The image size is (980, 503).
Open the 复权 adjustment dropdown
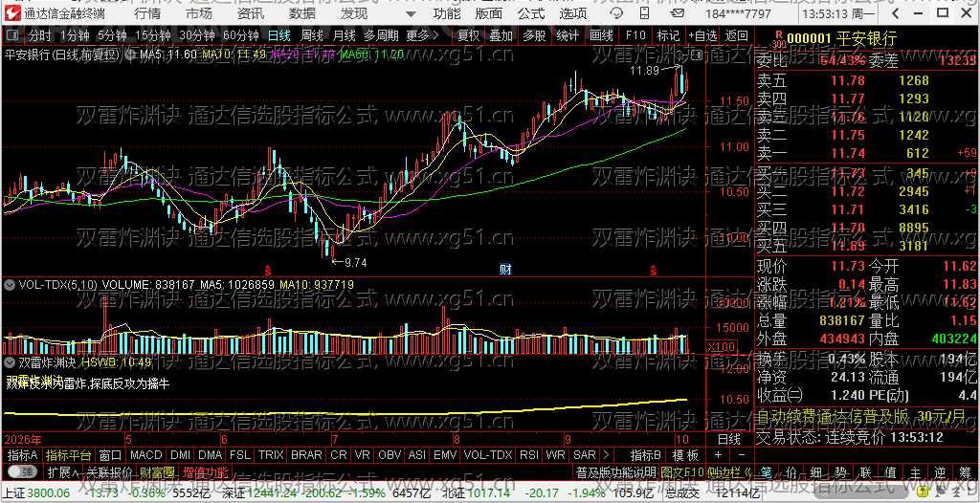(469, 35)
